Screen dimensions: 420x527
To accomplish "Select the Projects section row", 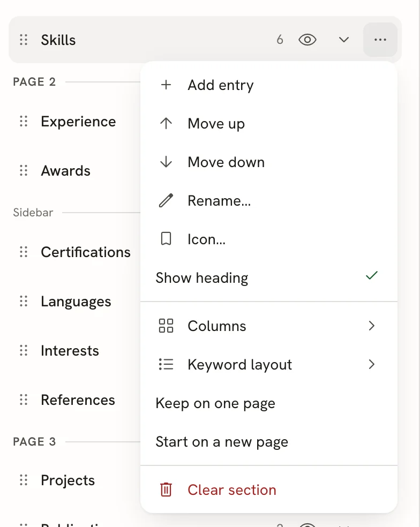I will pyautogui.click(x=74, y=480).
